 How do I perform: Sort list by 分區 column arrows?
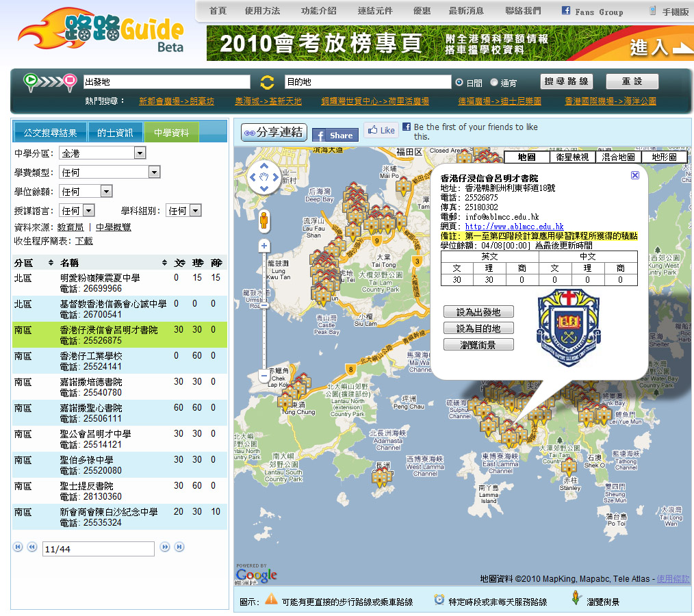(51, 263)
